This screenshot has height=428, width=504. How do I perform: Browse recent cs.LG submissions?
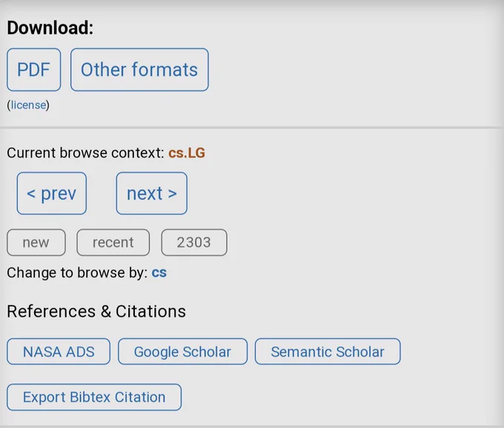113,242
